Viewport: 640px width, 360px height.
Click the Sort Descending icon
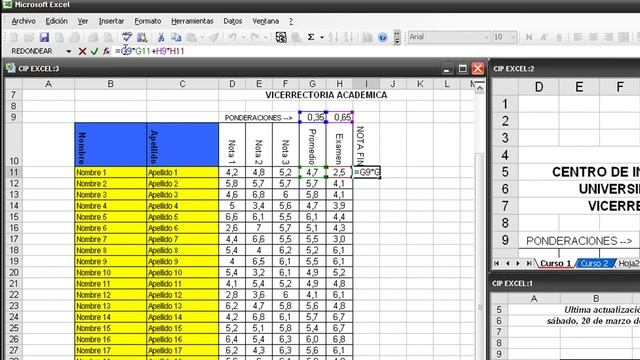click(348, 38)
